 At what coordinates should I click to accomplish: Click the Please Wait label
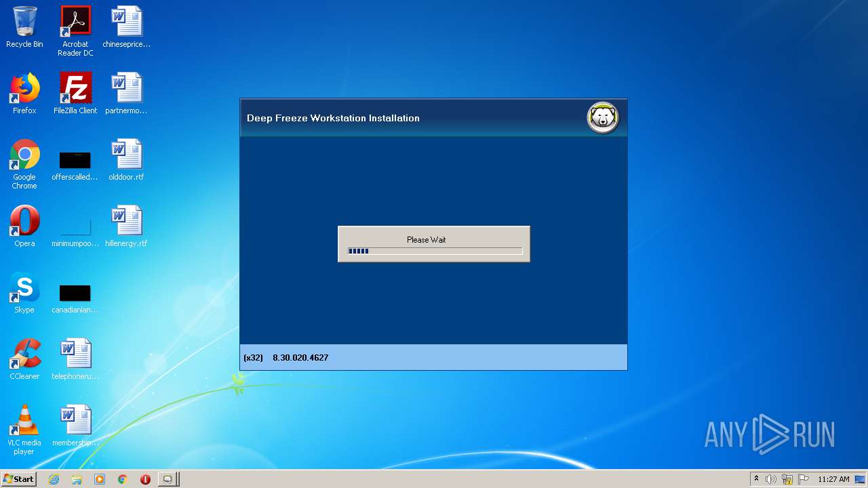point(427,239)
